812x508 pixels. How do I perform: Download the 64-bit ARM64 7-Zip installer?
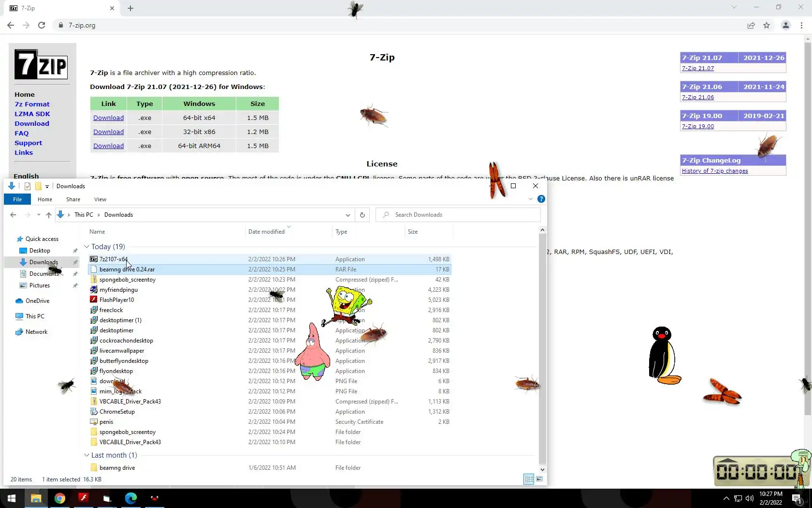pyautogui.click(x=108, y=146)
